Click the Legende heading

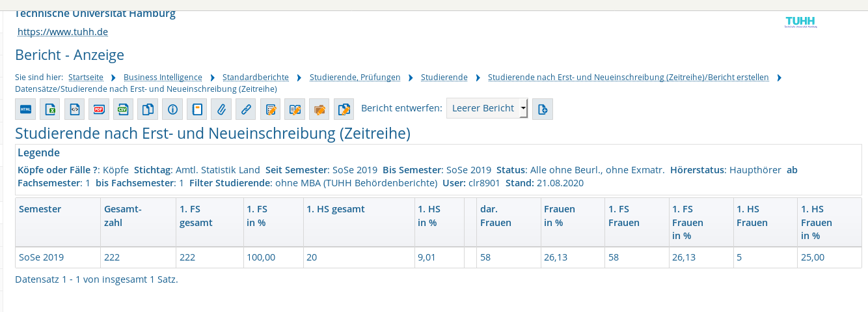pyautogui.click(x=39, y=153)
